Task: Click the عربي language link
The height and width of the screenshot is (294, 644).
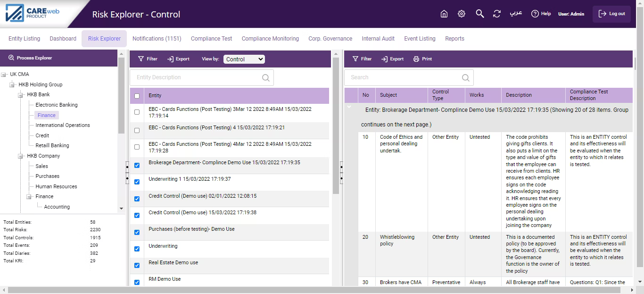Action: point(516,14)
